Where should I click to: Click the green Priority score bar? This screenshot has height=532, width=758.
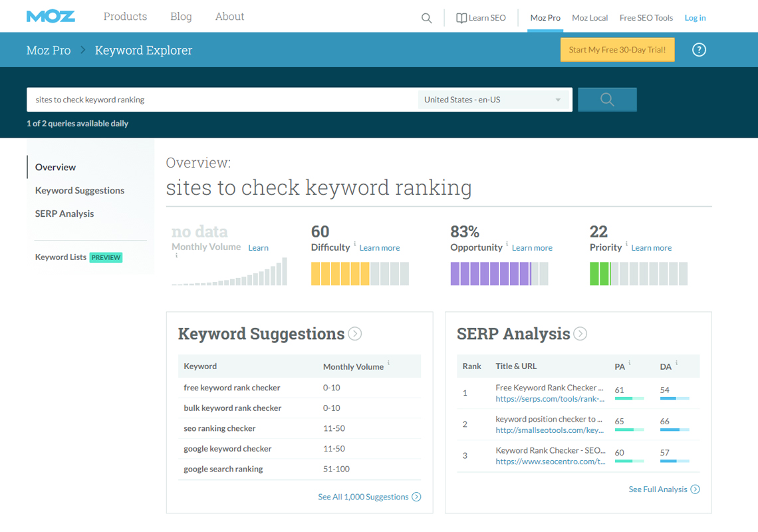click(x=638, y=274)
